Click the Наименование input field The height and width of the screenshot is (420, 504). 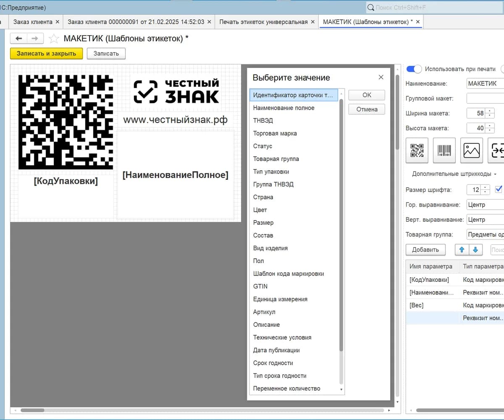486,84
